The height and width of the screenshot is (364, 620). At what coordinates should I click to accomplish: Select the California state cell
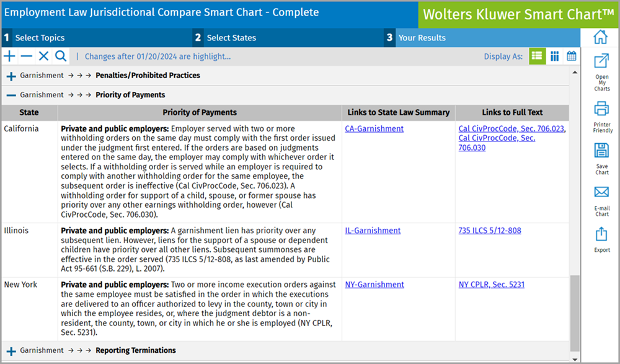pos(30,172)
